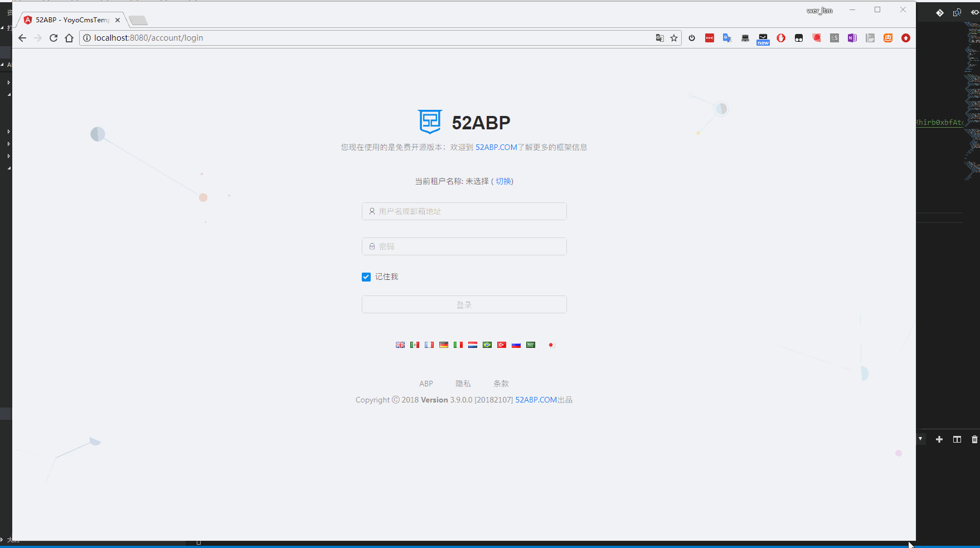The width and height of the screenshot is (980, 548).
Task: Select the Mexican flag language
Action: 415,345
